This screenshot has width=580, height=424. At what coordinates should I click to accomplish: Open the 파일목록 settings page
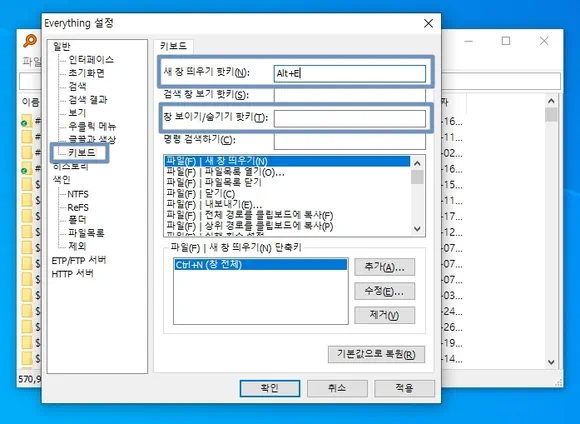click(86, 233)
